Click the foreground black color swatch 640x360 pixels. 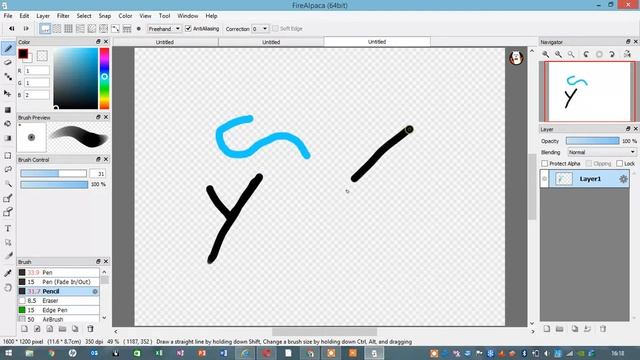tap(23, 53)
